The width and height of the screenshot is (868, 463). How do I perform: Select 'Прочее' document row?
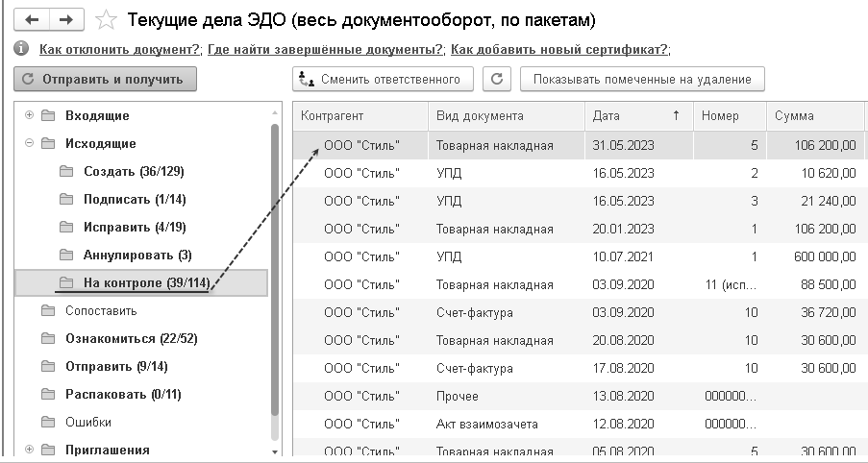point(579,396)
